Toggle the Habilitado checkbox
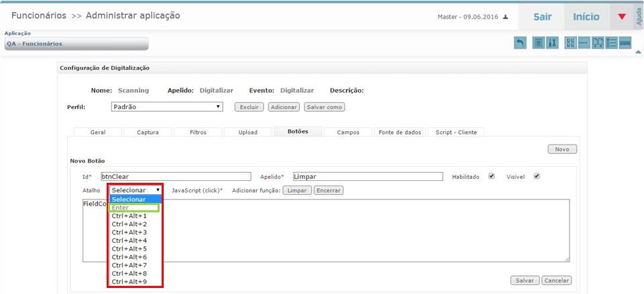Viewport: 644px width, 294px height. (492, 177)
